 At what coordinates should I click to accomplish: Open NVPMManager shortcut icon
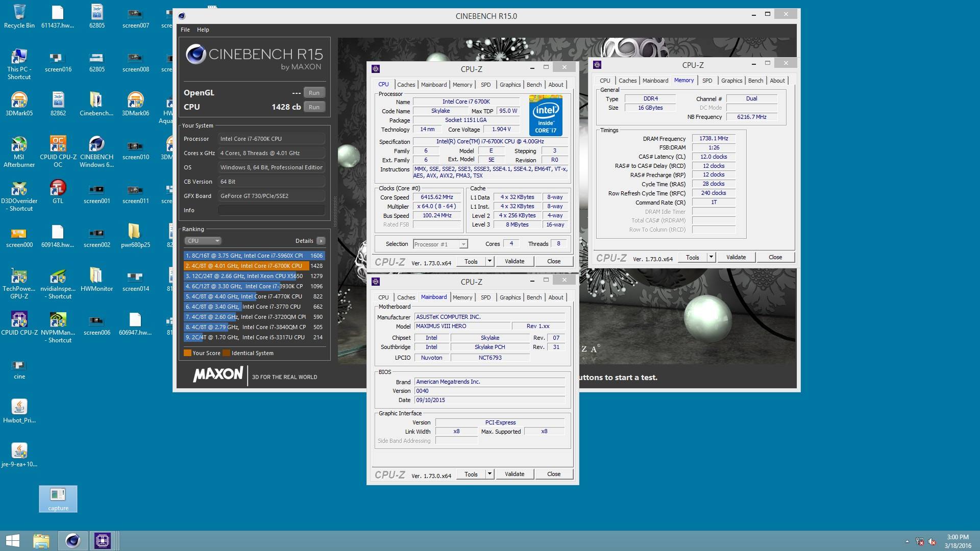[x=58, y=327]
